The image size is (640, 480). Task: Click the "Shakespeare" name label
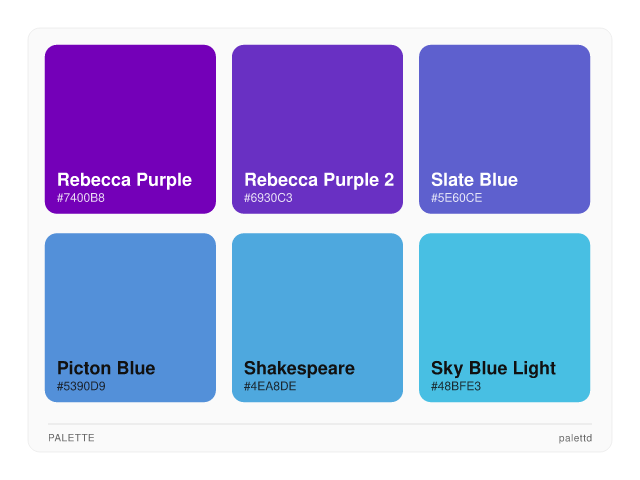(x=299, y=368)
